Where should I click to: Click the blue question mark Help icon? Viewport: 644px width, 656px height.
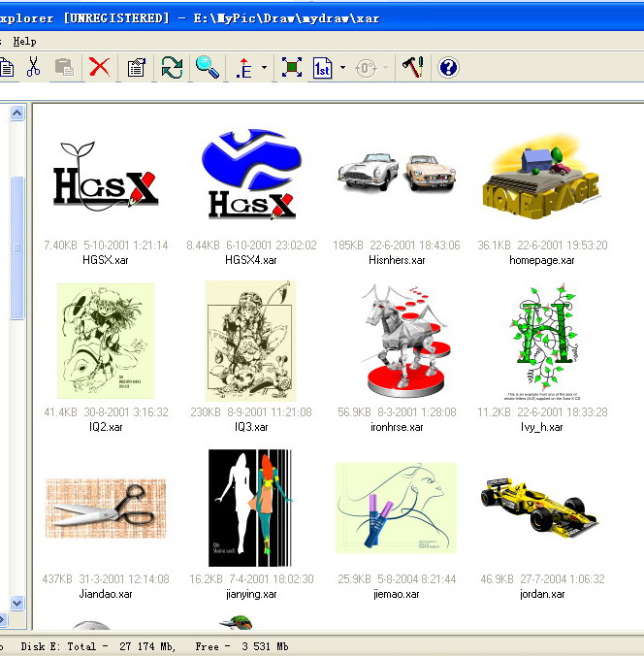click(x=448, y=67)
